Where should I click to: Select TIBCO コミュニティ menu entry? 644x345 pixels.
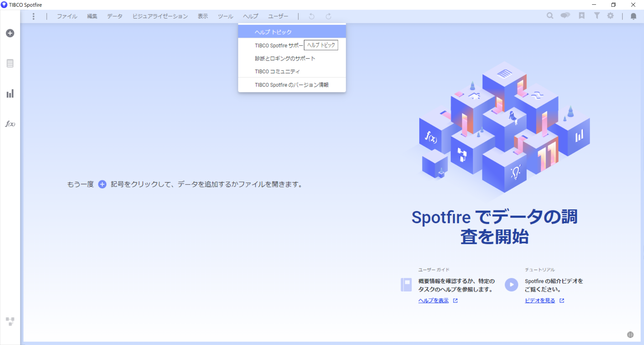pyautogui.click(x=292, y=71)
